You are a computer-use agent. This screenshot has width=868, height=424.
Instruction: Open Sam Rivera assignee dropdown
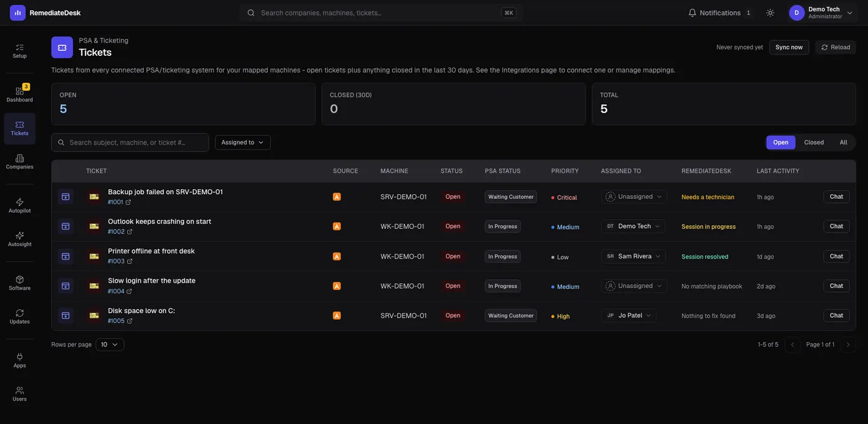pos(633,256)
